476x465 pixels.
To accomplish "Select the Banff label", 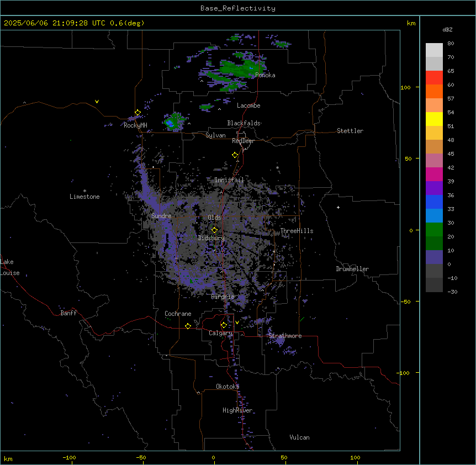I will (x=68, y=313).
